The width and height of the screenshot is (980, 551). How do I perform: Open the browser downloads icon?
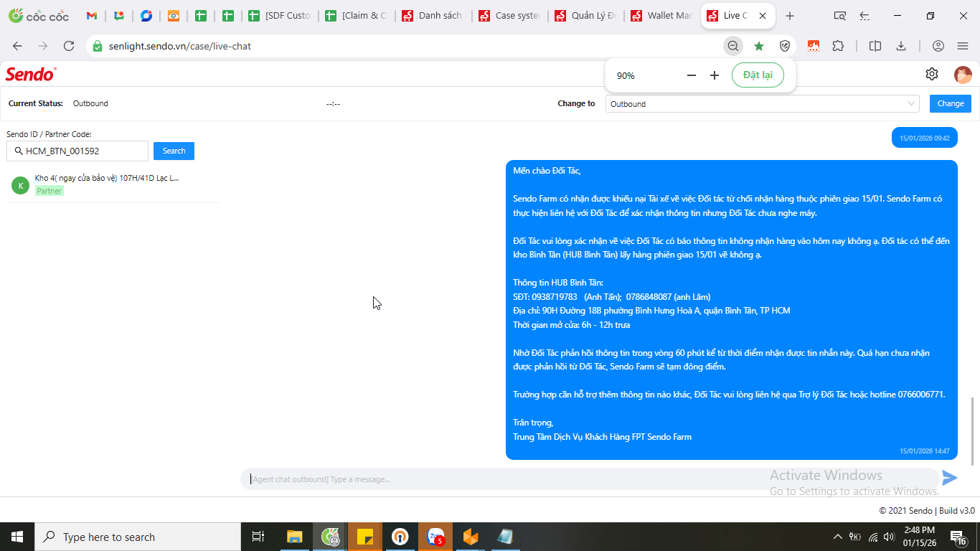pyautogui.click(x=901, y=46)
